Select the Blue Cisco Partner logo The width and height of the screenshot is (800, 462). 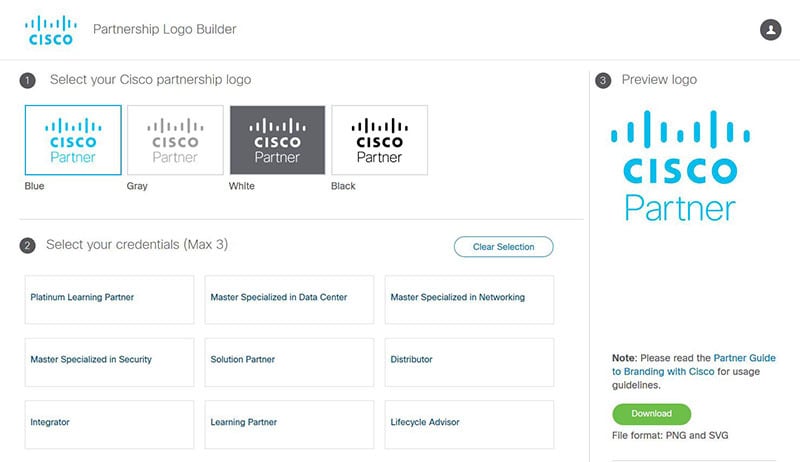(x=73, y=140)
